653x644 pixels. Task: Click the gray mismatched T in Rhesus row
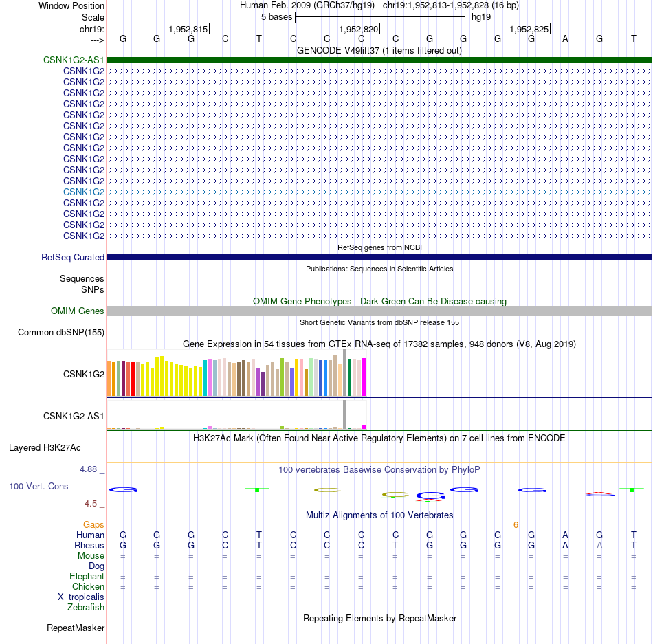tap(395, 545)
